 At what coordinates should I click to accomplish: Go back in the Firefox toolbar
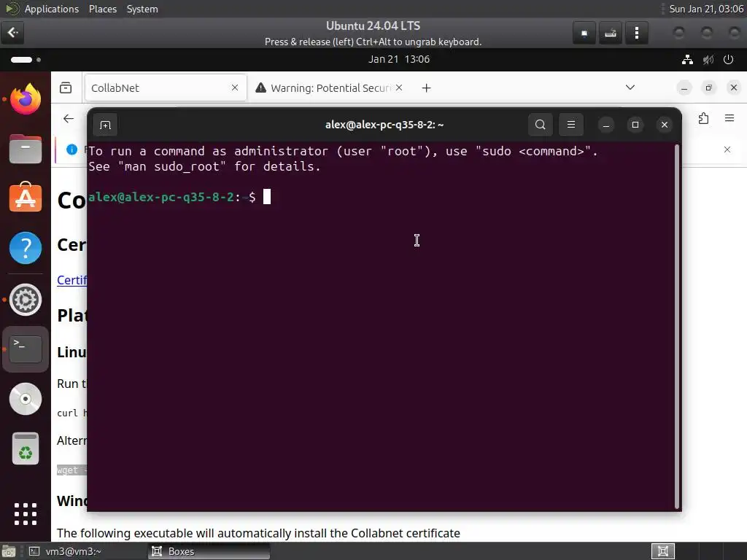(69, 119)
